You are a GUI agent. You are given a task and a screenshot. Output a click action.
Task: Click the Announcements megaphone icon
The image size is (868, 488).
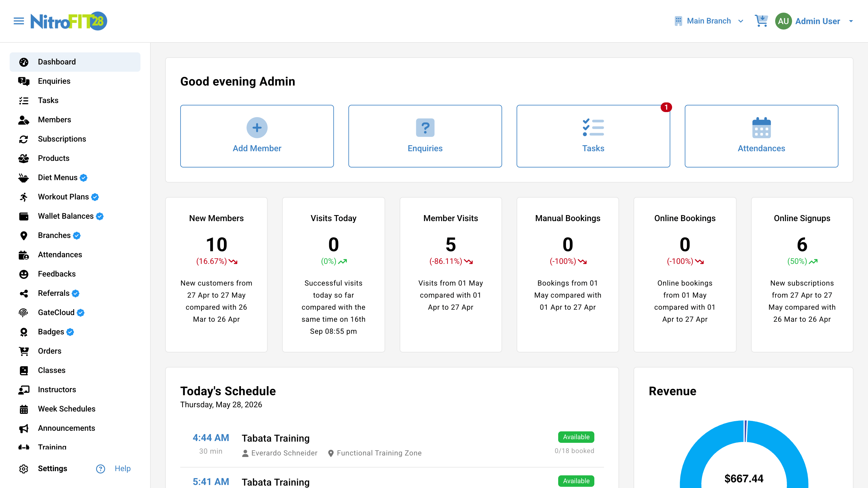tap(24, 428)
